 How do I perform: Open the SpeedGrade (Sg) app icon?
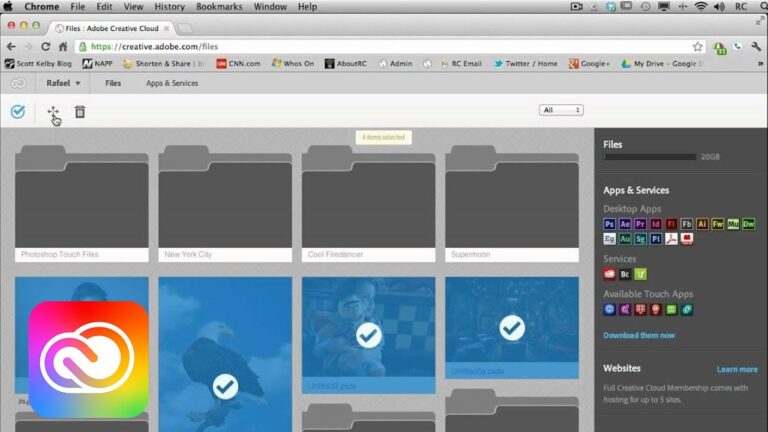640,239
